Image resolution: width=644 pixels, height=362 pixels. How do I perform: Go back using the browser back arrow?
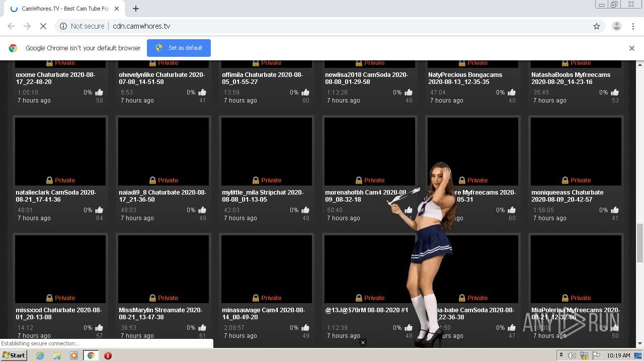point(11,26)
